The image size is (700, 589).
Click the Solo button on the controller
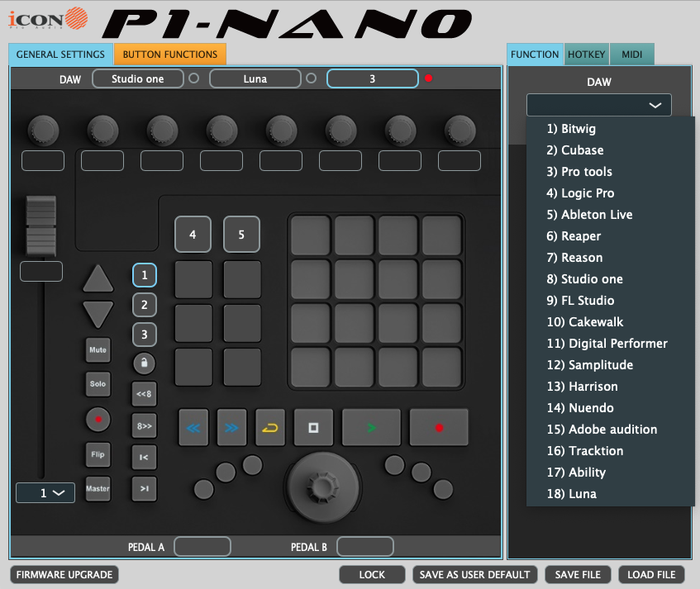pos(98,384)
